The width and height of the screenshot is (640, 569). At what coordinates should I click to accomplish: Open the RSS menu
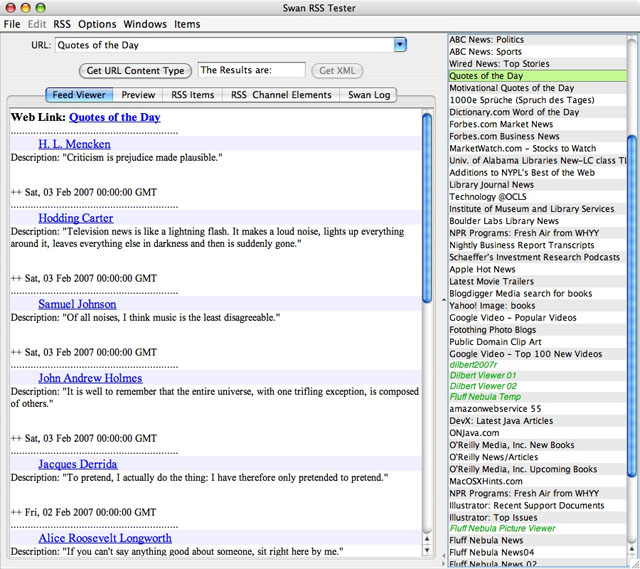(x=62, y=24)
